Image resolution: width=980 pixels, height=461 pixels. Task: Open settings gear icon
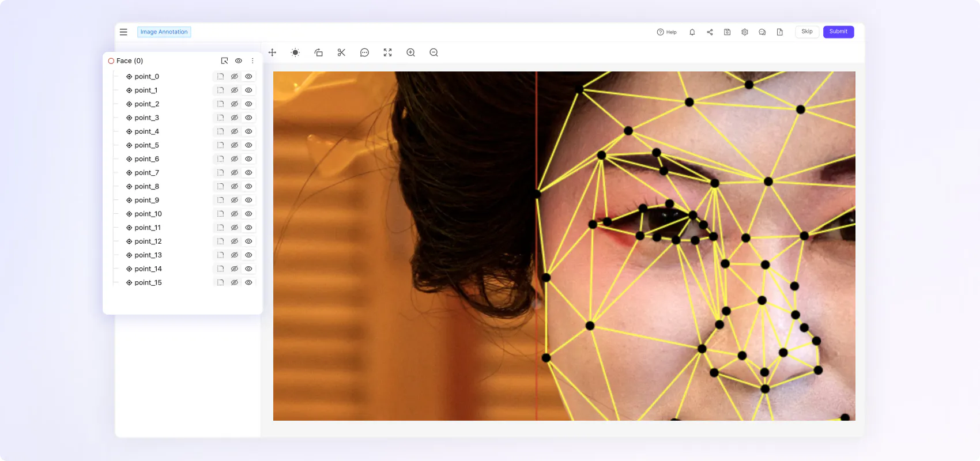coord(745,32)
